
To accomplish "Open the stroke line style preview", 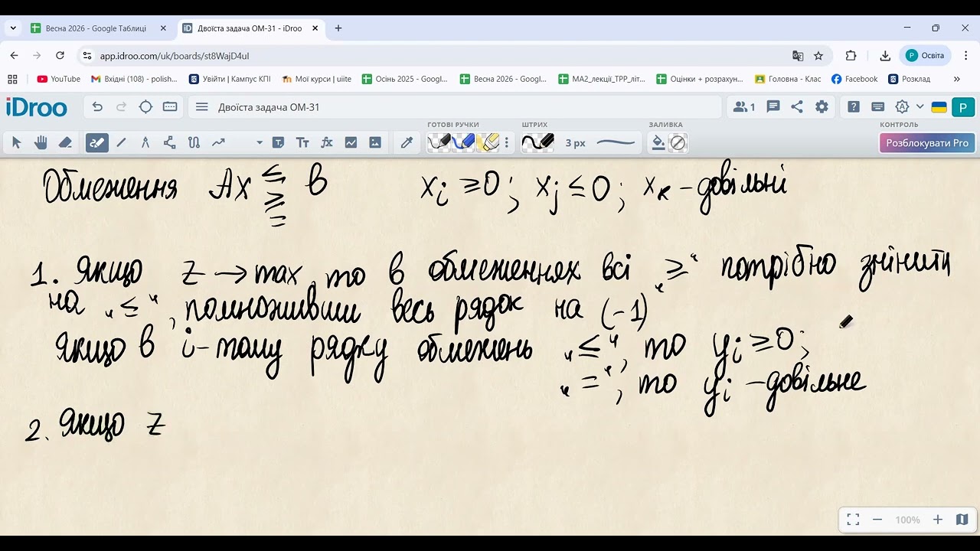I will [616, 142].
